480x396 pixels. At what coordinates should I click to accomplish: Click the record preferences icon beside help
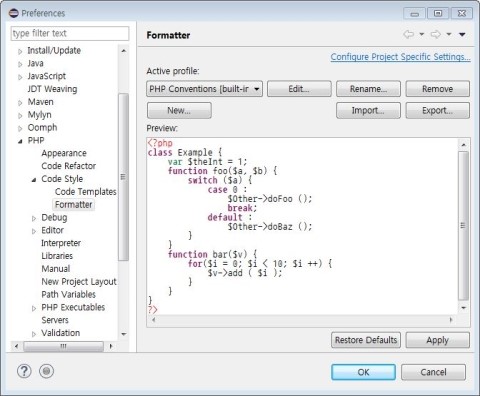tap(46, 371)
